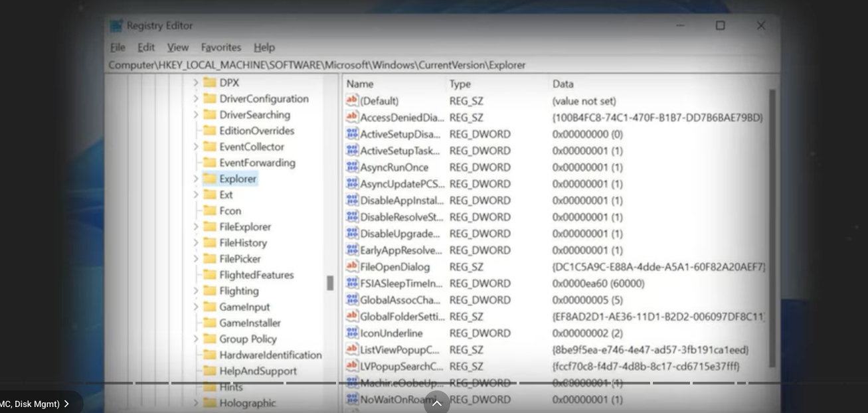Image resolution: width=868 pixels, height=413 pixels.
Task: Maximize the Registry Editor window
Action: (x=721, y=26)
